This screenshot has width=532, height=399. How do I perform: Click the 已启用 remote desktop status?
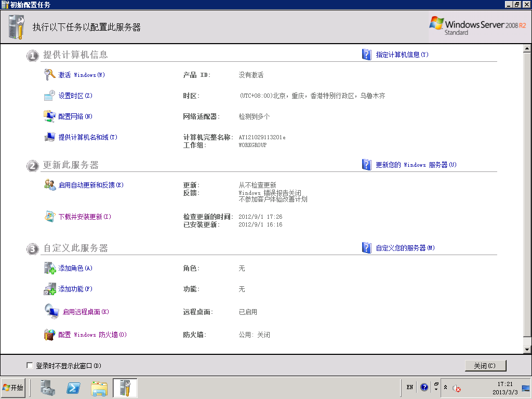[x=248, y=312]
